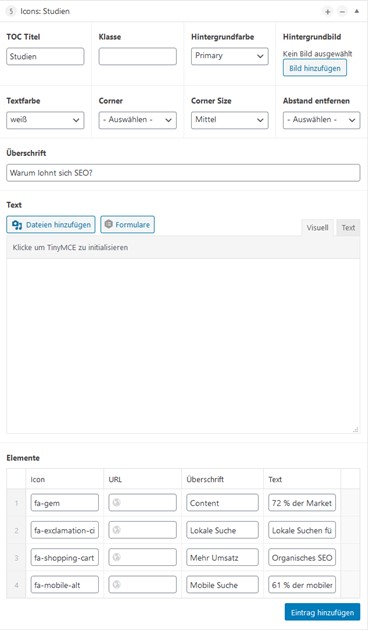Image resolution: width=369 pixels, height=631 pixels.
Task: Click the Eintrag hinzufügen button
Action: click(x=322, y=612)
